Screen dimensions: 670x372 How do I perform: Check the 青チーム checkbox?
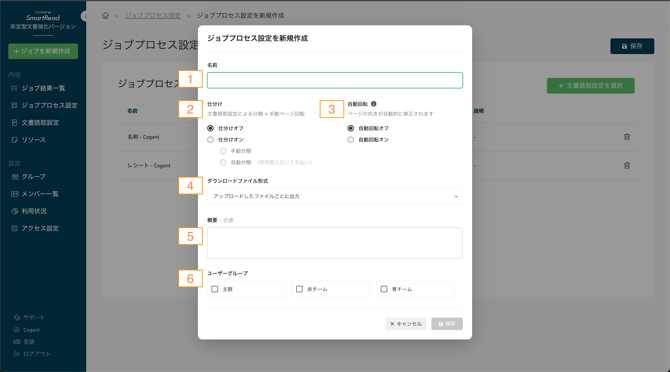click(384, 289)
